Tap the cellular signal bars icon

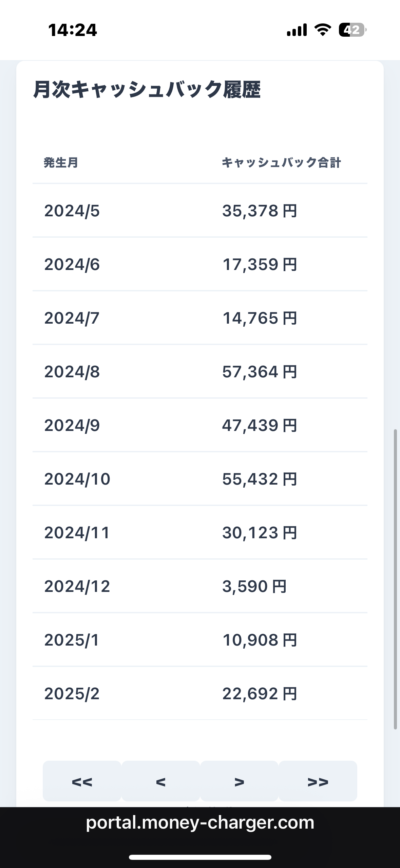click(x=297, y=30)
